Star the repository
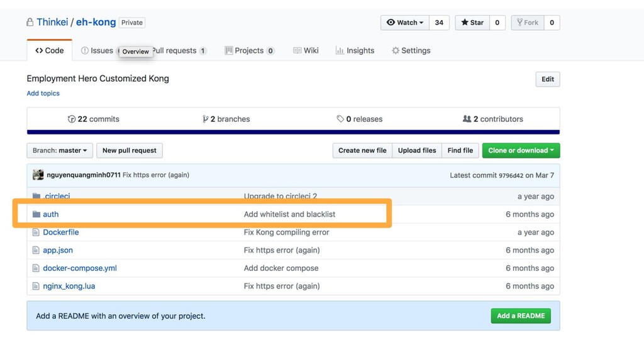This screenshot has height=362, width=644. tap(472, 23)
